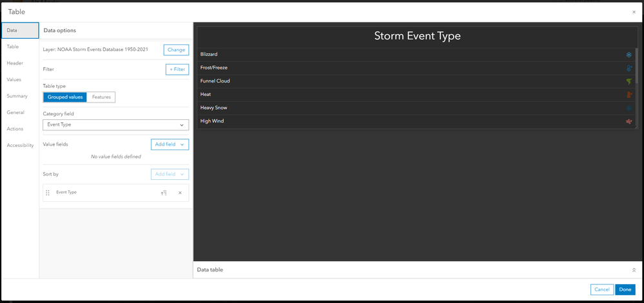Click the Done button
Screen dimensions: 644x303
[x=625, y=289]
